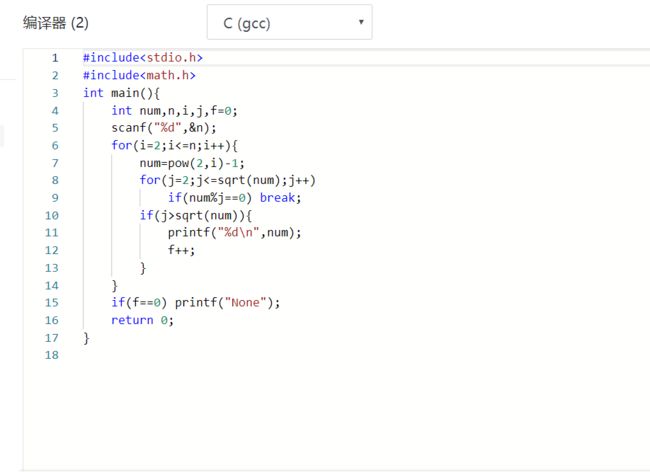Click the dropdown arrow beside C (gcc)
650x472 pixels.
[x=361, y=22]
